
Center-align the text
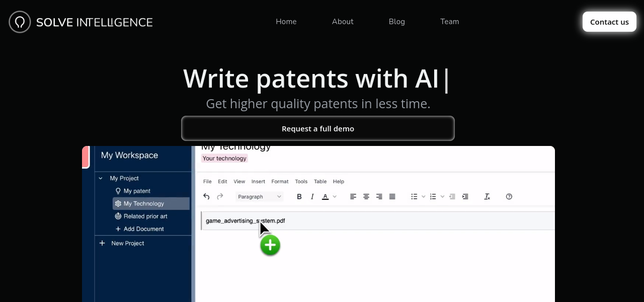click(x=366, y=196)
